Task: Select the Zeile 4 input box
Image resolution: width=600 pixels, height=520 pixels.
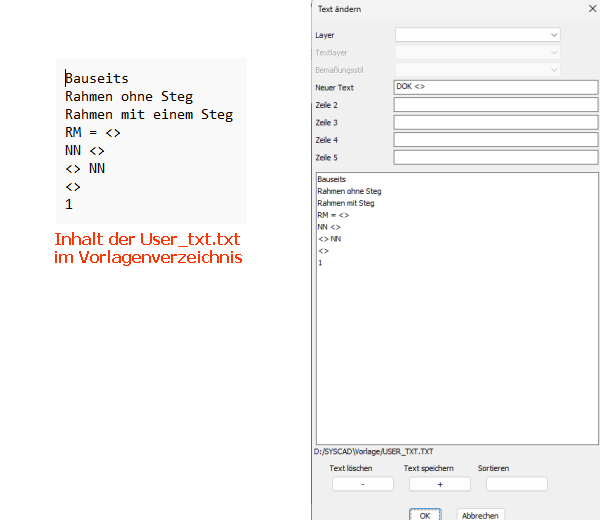Action: tap(495, 140)
